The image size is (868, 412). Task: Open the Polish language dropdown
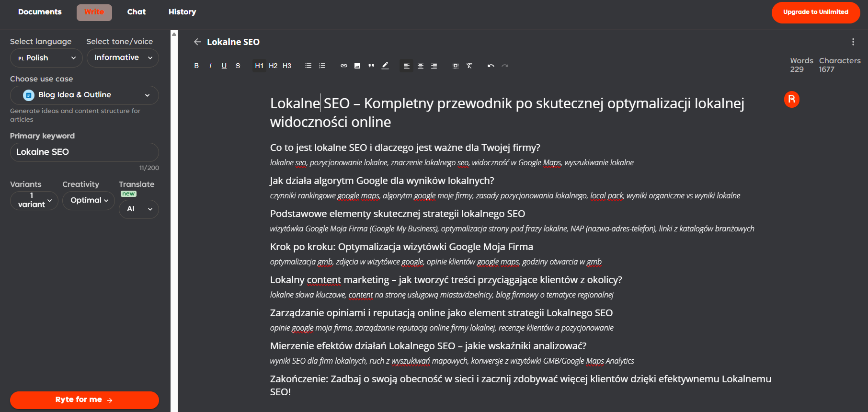pyautogui.click(x=46, y=58)
